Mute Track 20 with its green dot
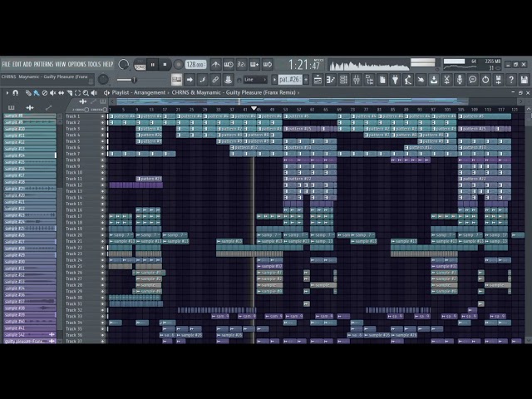The height and width of the screenshot is (399, 532). point(103,235)
